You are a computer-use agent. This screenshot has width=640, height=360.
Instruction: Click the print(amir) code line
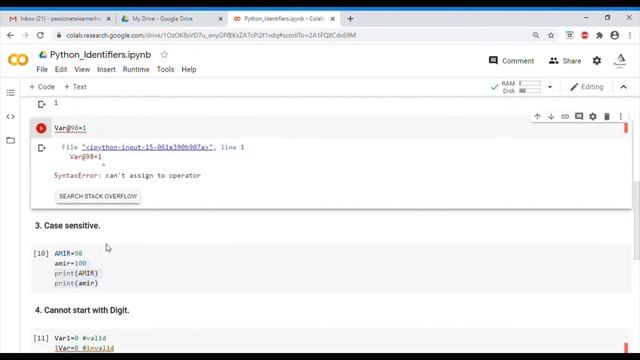76,283
